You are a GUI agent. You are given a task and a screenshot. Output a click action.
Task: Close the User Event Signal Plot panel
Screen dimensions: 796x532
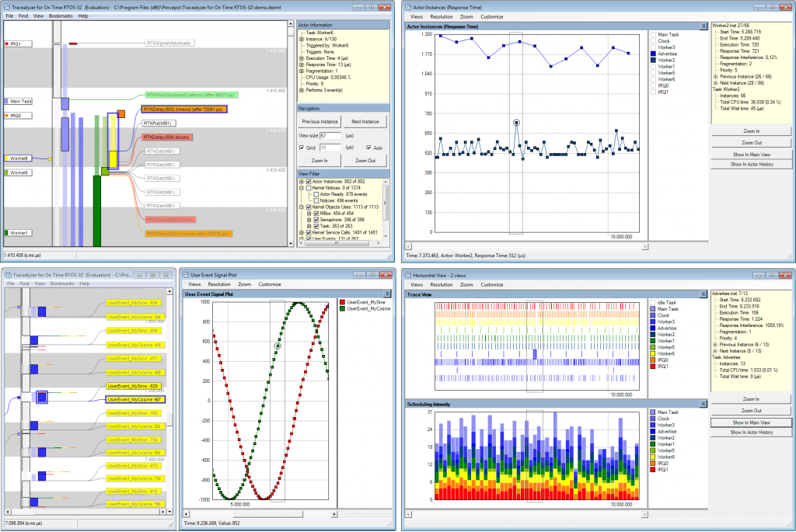pos(387,294)
